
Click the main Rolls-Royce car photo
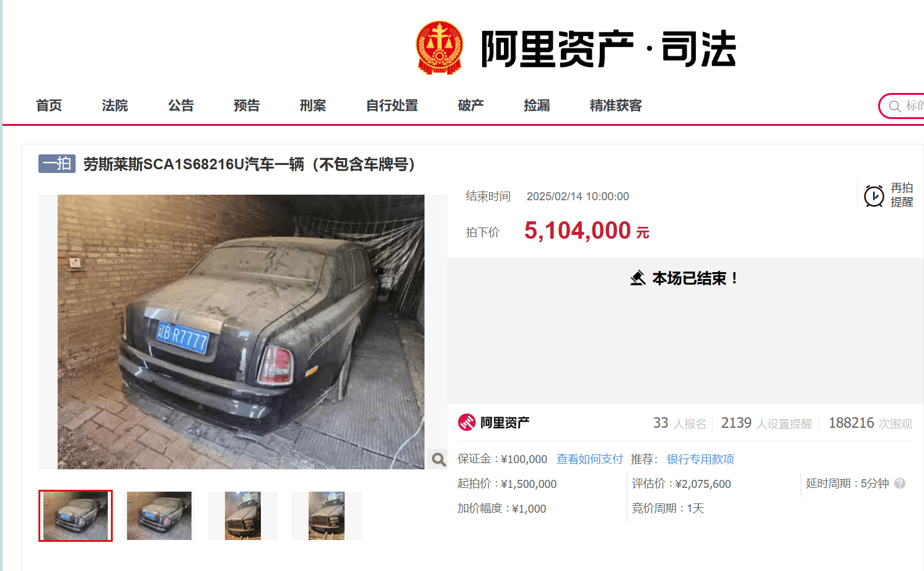click(x=241, y=332)
